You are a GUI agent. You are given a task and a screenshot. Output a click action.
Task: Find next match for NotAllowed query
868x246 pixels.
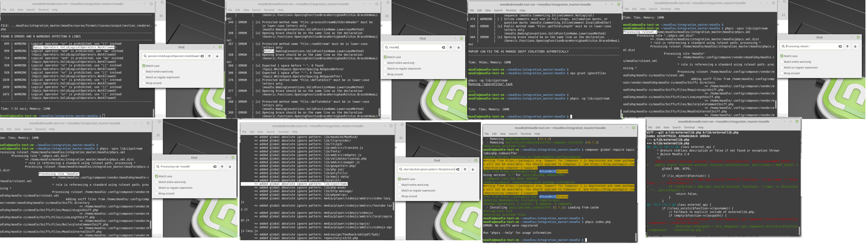[217, 56]
